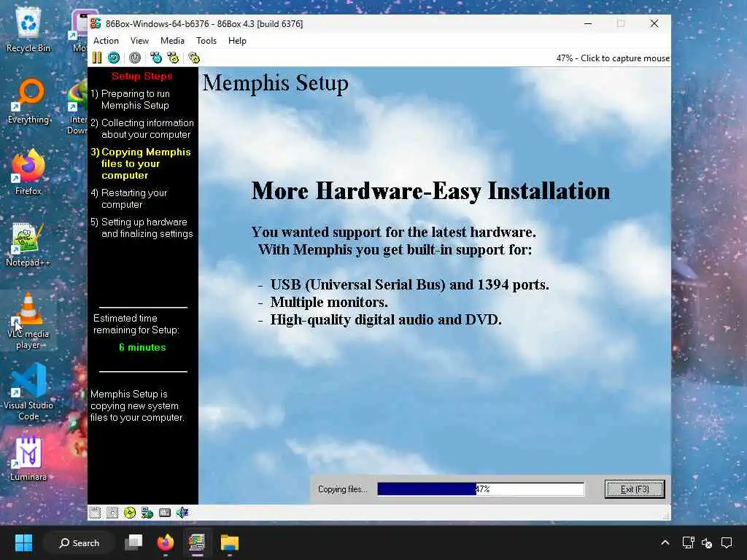Open the 86Box settings gear icon
This screenshot has height=560, width=747.
pyautogui.click(x=194, y=58)
